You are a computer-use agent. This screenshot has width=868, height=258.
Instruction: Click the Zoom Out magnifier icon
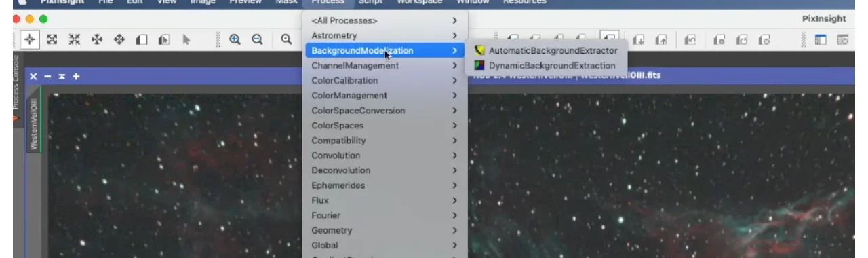[257, 40]
